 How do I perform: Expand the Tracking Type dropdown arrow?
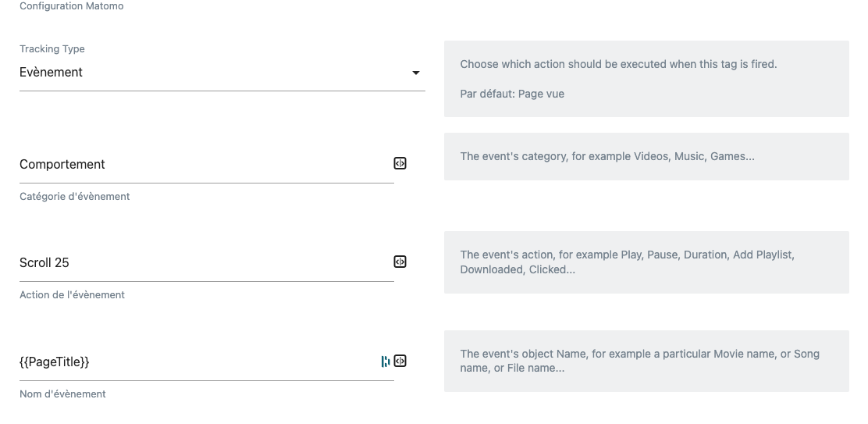[x=416, y=73]
